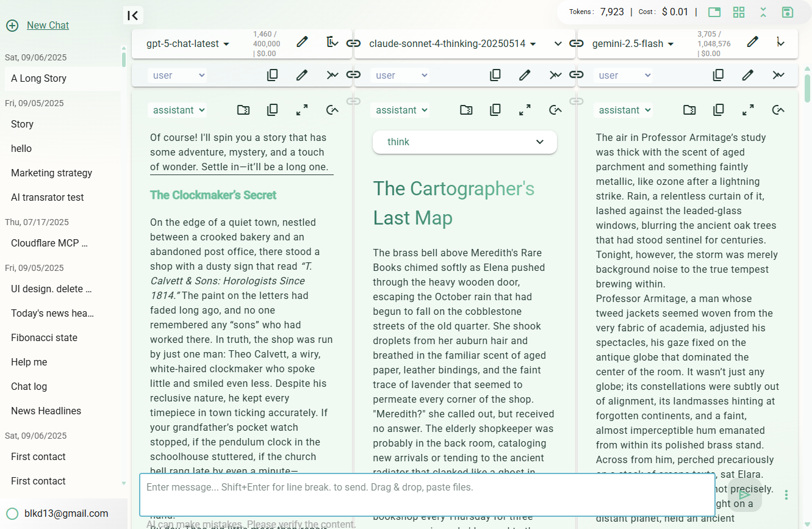Click into the Enter message text field

point(427,494)
